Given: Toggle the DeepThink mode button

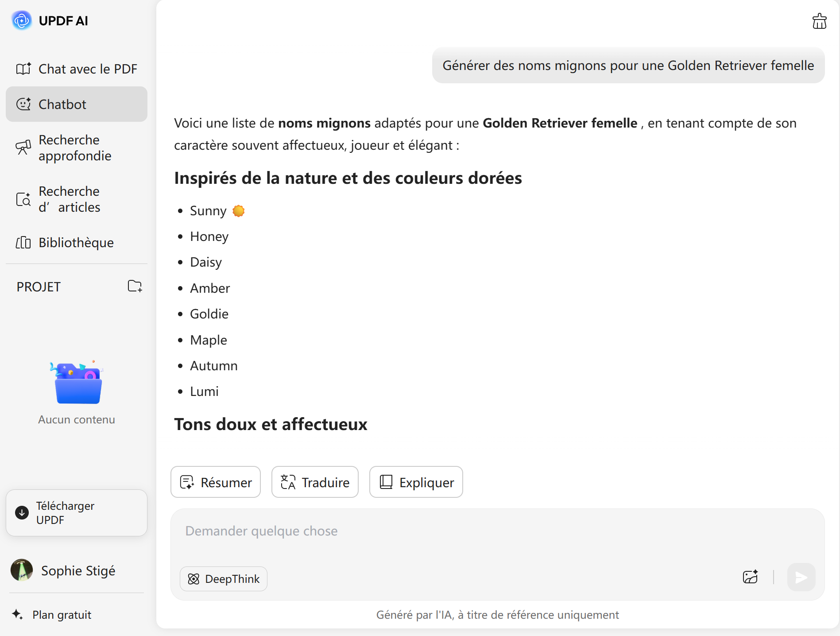Looking at the screenshot, I should tap(224, 578).
